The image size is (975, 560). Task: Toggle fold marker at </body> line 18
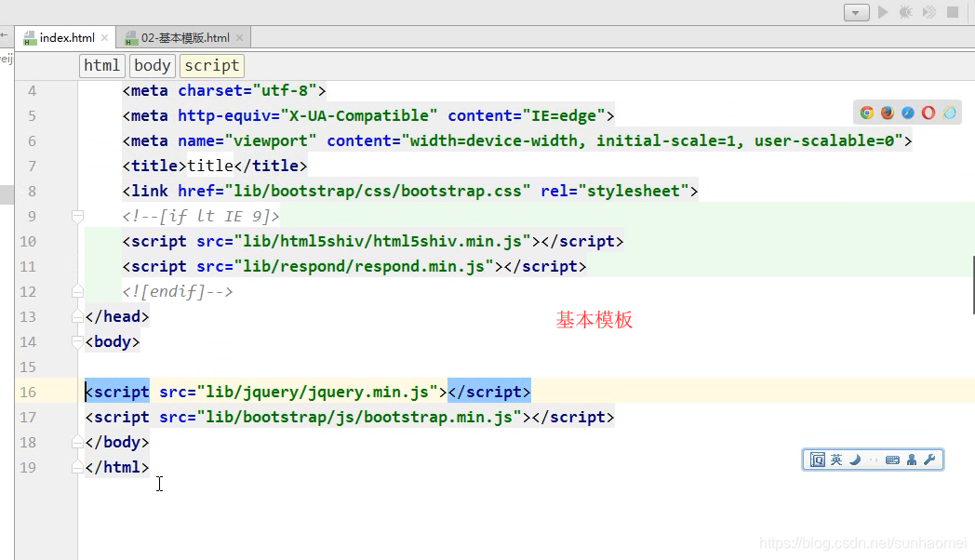pos(78,442)
